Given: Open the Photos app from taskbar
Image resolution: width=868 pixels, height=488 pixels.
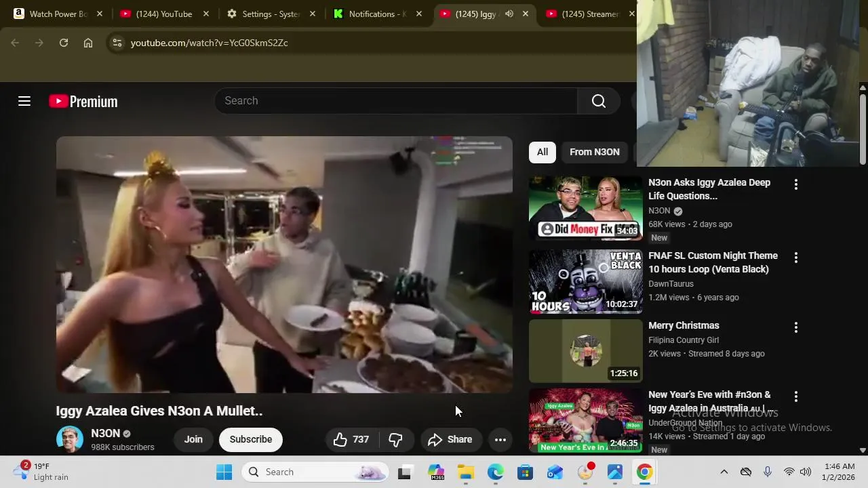Looking at the screenshot, I should [x=615, y=472].
